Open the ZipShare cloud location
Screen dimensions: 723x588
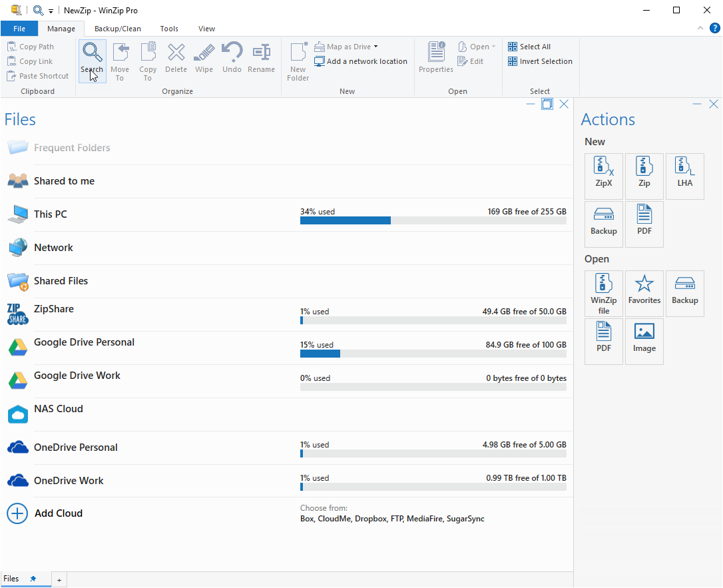(54, 309)
